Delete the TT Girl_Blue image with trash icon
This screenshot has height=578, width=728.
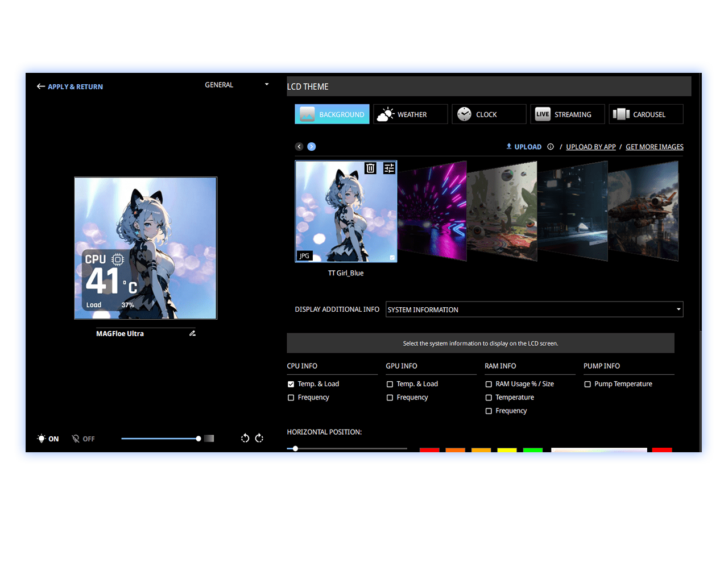coord(370,168)
